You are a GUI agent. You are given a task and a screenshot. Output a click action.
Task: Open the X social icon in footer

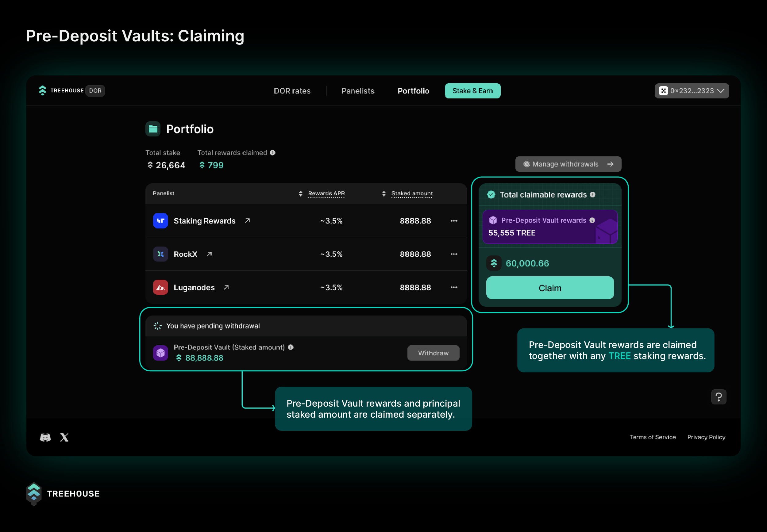click(64, 437)
